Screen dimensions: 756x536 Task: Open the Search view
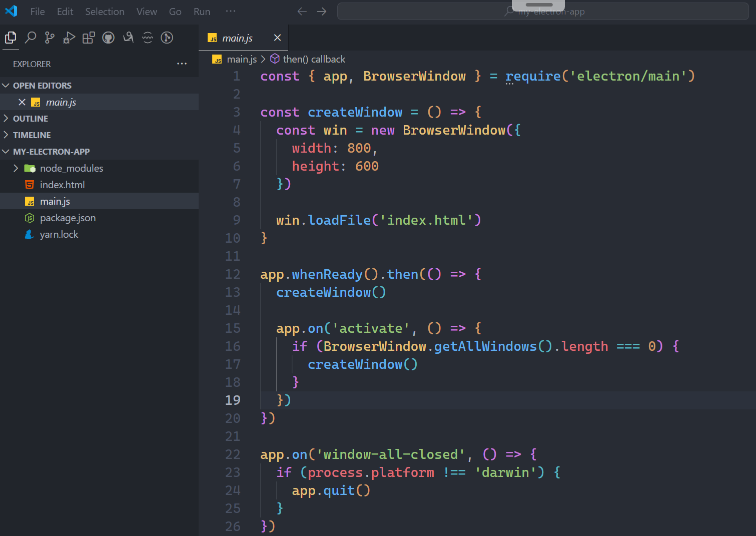31,38
